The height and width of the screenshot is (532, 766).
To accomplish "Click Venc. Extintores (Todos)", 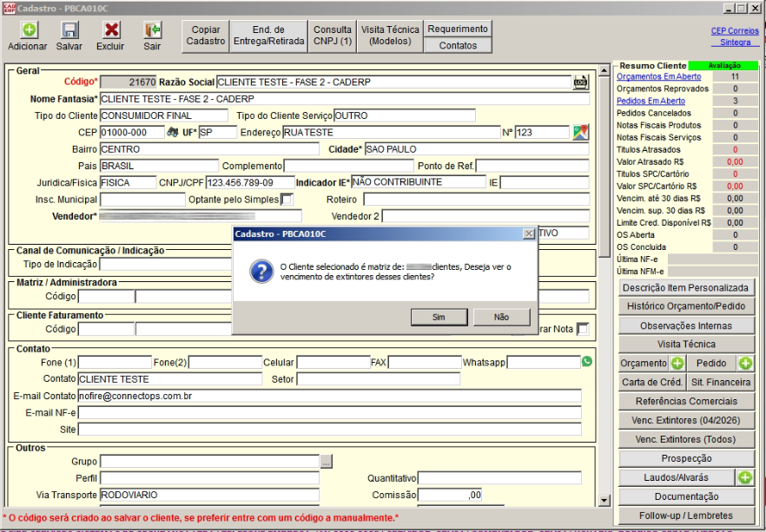I will (x=686, y=439).
